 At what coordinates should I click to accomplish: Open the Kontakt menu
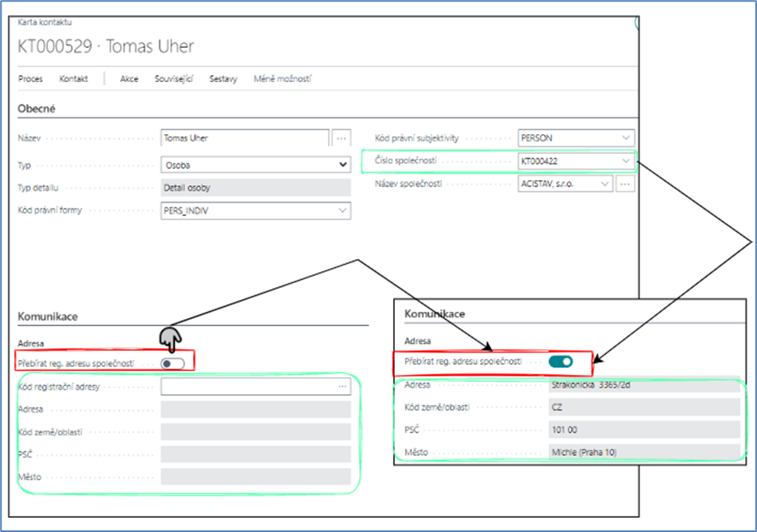[x=73, y=79]
